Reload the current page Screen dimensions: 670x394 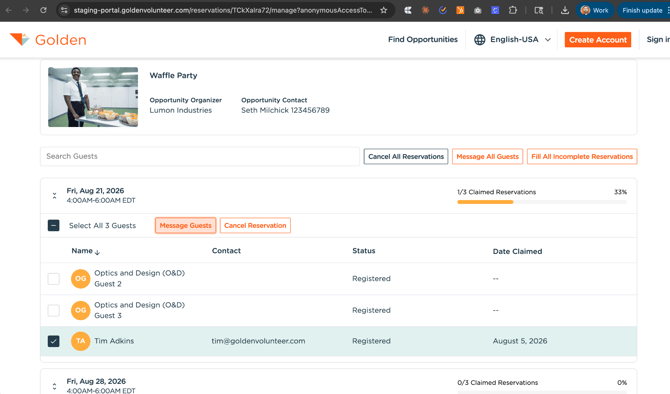pos(43,10)
